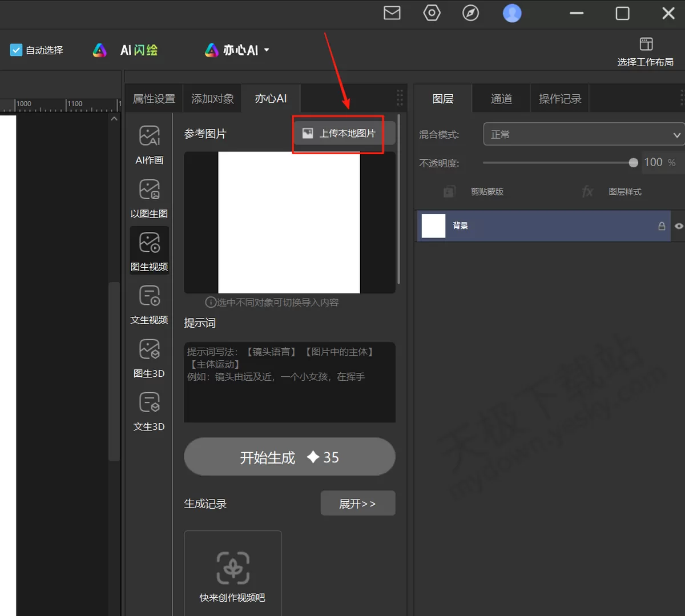Click the 不透明度 slider handle
Image resolution: width=685 pixels, height=616 pixels.
[633, 163]
